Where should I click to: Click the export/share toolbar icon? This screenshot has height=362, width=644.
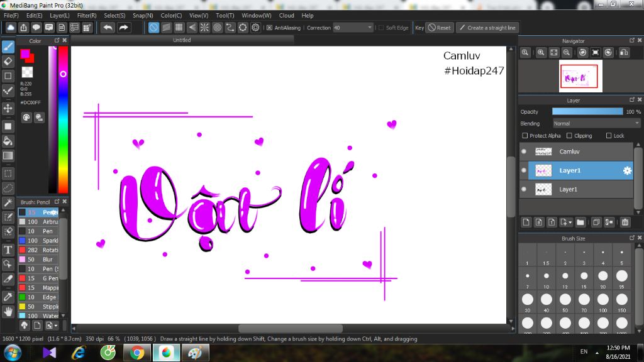[x=23, y=28]
